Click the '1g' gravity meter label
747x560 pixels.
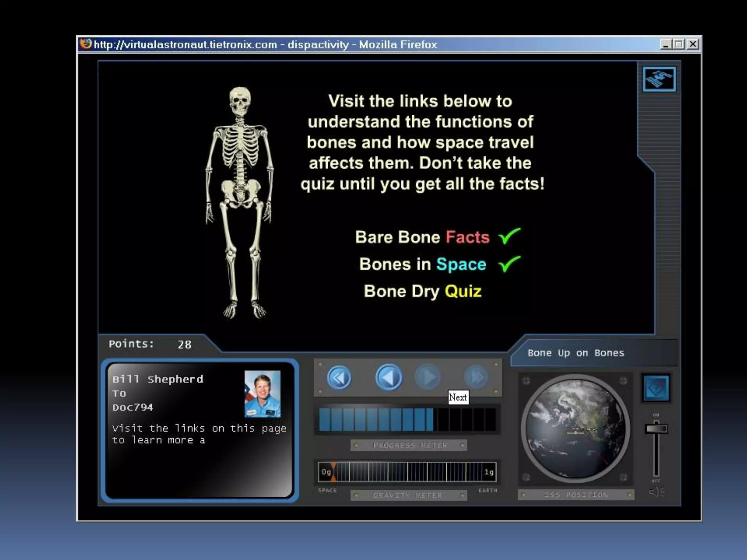click(x=489, y=472)
